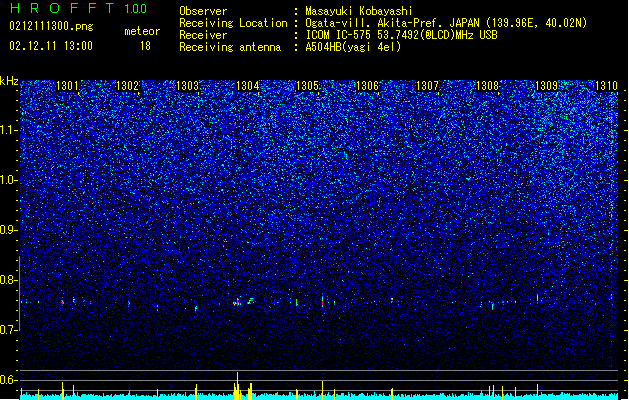Screen dimensions: 629x400
Task: Click observer name Masayuki Kobayashi
Action: coord(359,11)
